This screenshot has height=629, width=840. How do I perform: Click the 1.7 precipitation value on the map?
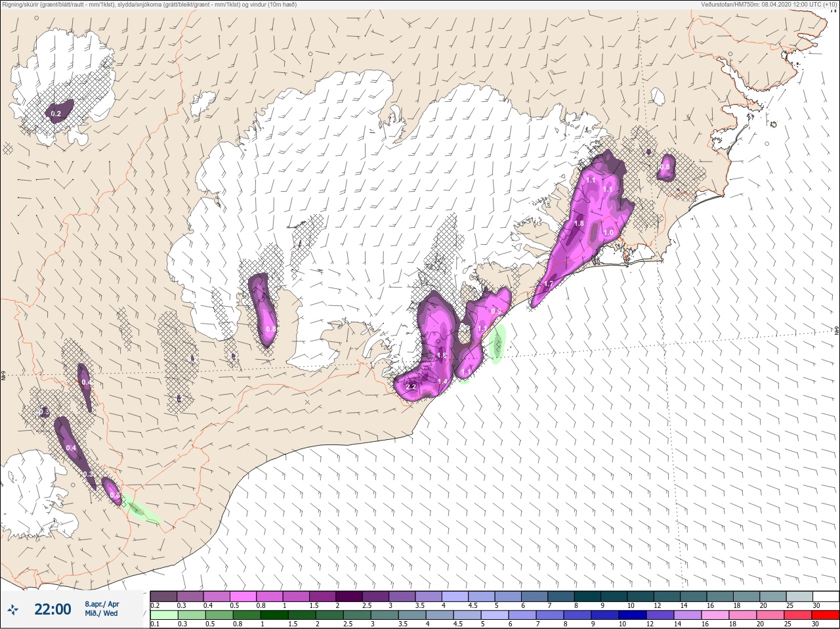click(549, 284)
